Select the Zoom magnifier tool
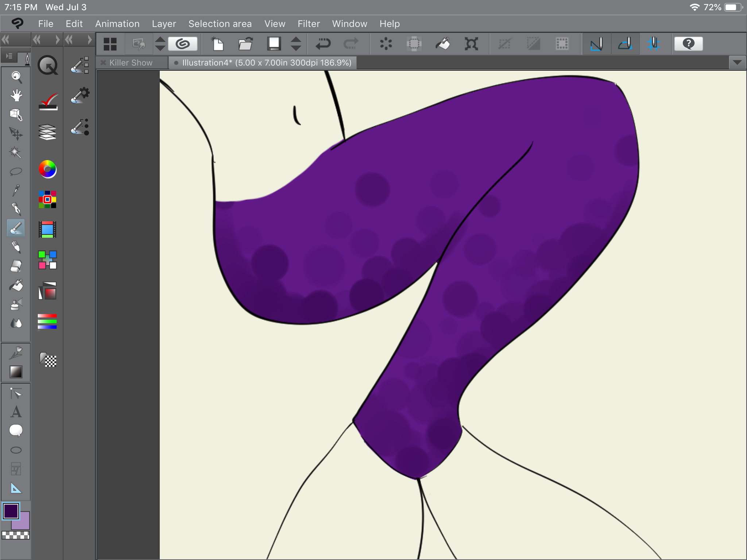This screenshot has height=560, width=747. pyautogui.click(x=16, y=77)
